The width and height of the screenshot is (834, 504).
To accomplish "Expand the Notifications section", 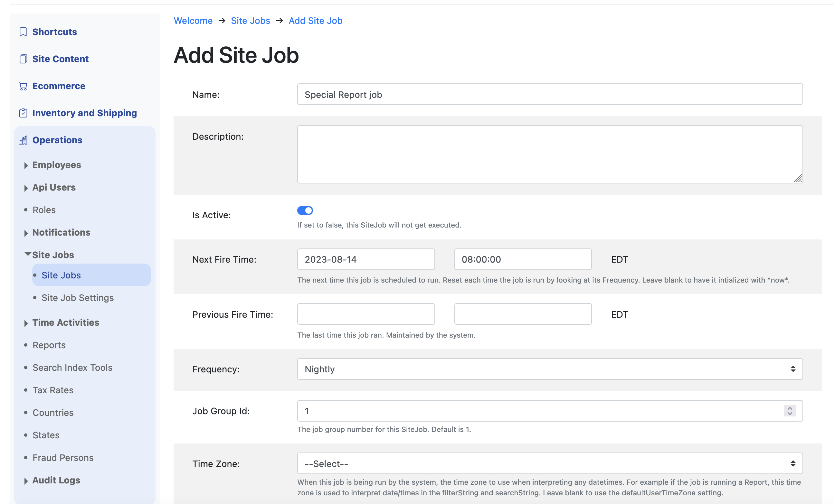I will click(x=26, y=233).
